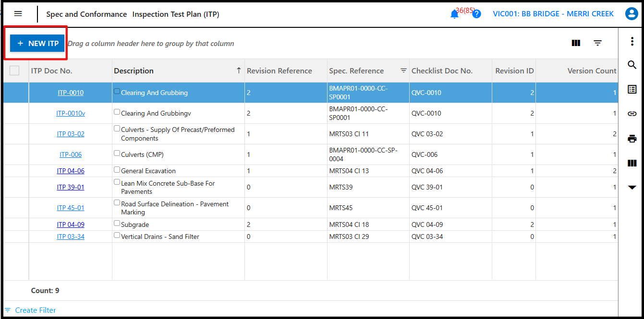The image size is (644, 319).
Task: Print the ITP list using the printer icon
Action: 632,139
